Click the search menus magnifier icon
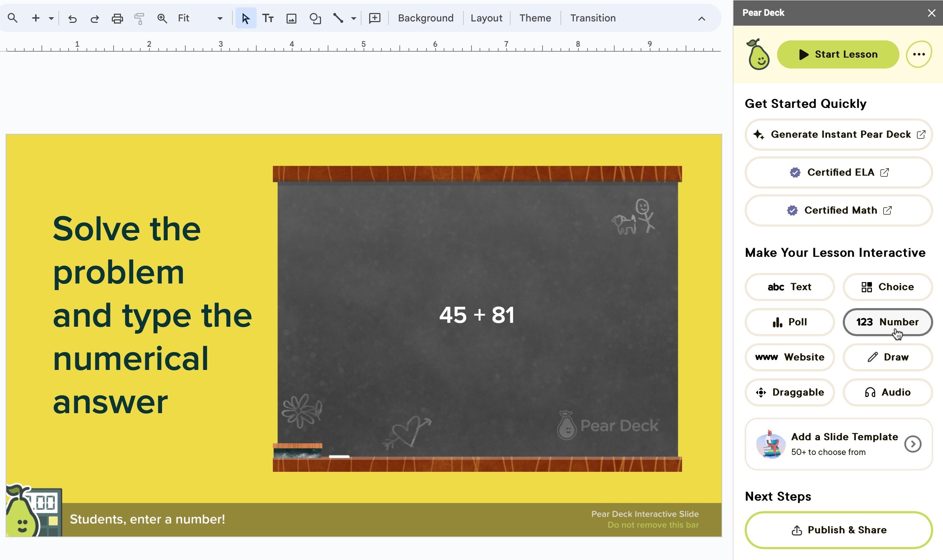The height and width of the screenshot is (560, 943). [x=12, y=18]
